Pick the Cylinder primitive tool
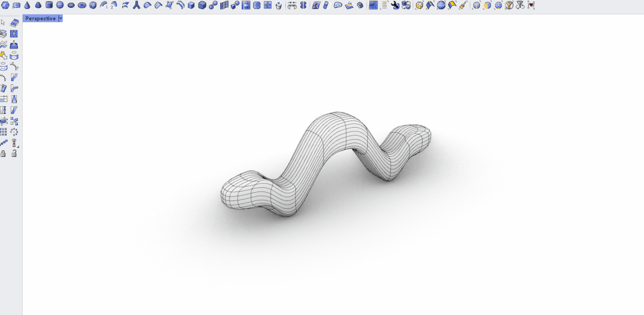Screen dimensions: 644x315 pyautogui.click(x=49, y=5)
